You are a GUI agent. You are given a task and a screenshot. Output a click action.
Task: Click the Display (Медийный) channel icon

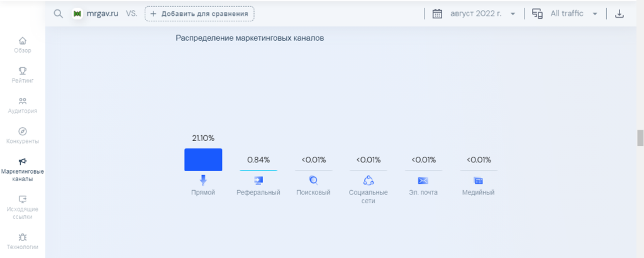click(478, 181)
